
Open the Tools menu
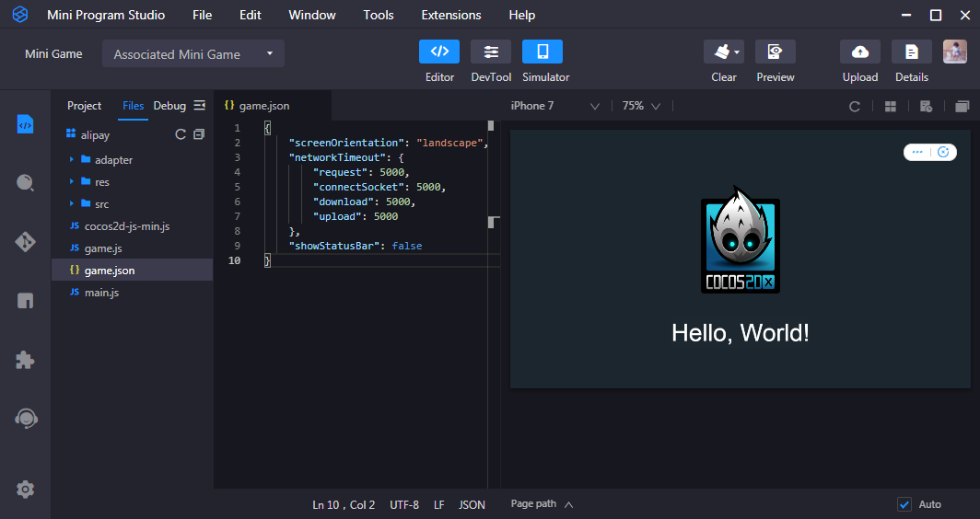[x=379, y=15]
